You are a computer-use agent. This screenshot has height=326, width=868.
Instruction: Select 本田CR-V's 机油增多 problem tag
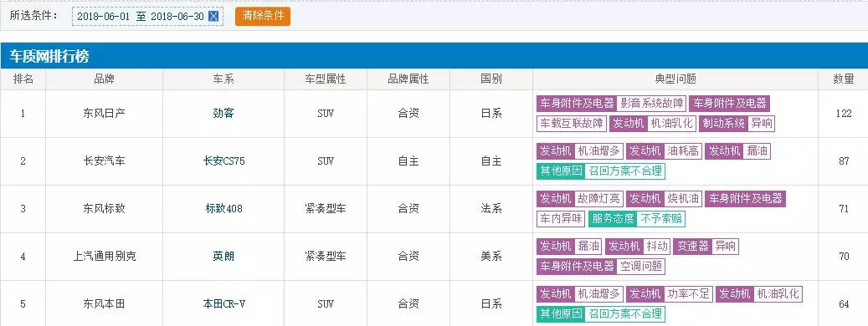click(580, 293)
